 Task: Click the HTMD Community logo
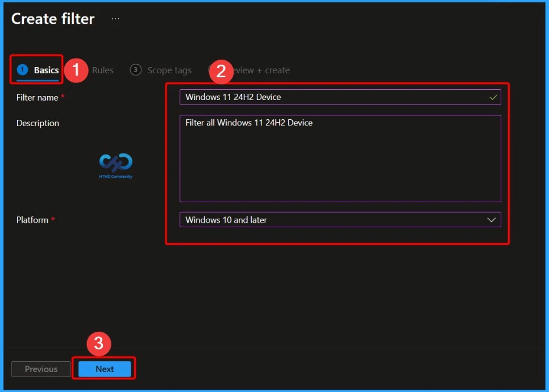pyautogui.click(x=115, y=165)
